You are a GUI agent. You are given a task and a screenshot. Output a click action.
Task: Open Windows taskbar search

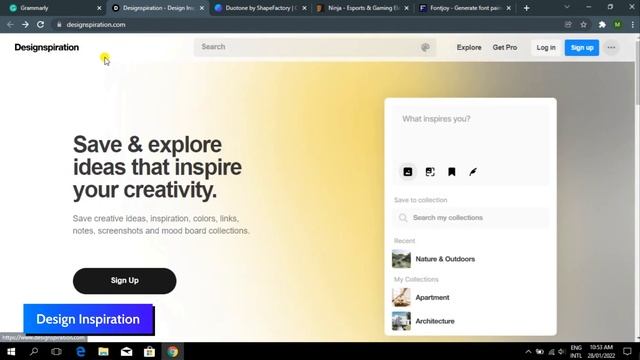(34, 351)
